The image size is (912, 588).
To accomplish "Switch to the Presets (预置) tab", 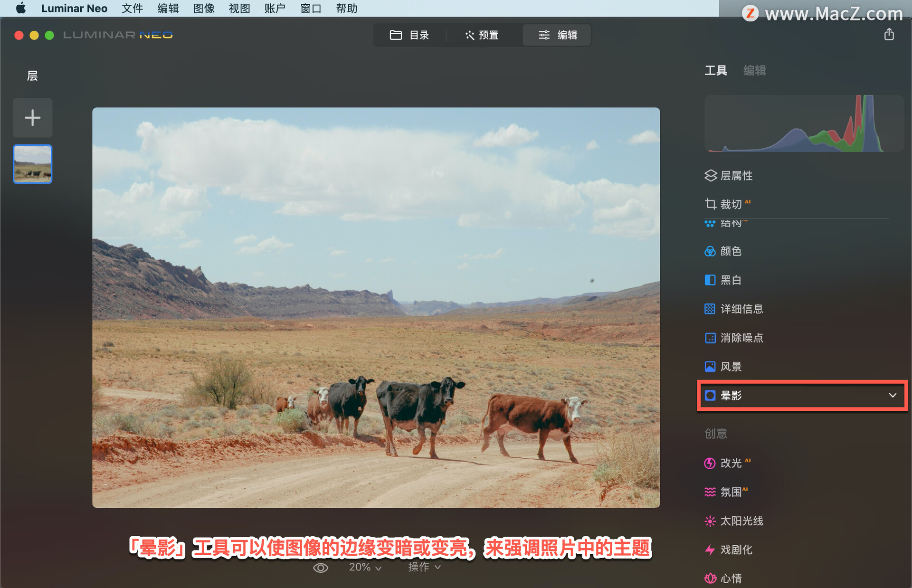I will [x=483, y=35].
